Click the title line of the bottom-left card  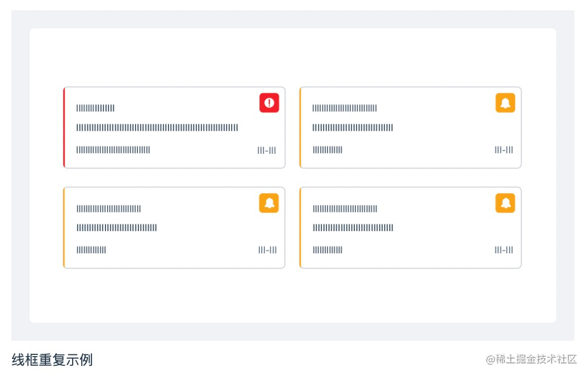click(108, 209)
